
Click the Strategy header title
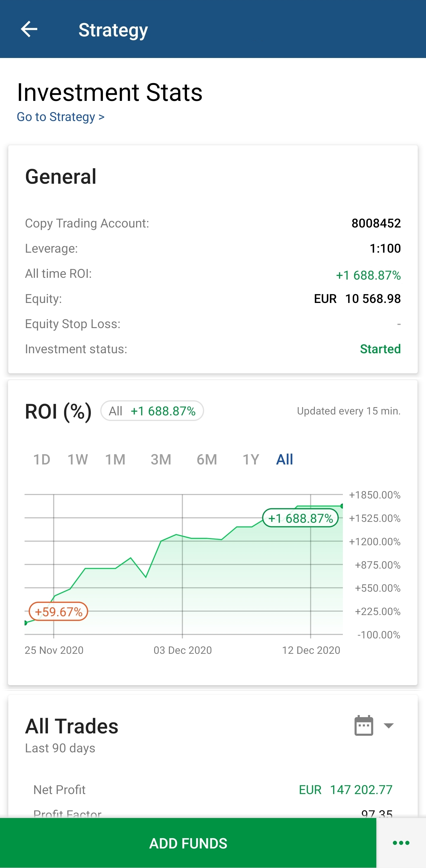tap(113, 30)
